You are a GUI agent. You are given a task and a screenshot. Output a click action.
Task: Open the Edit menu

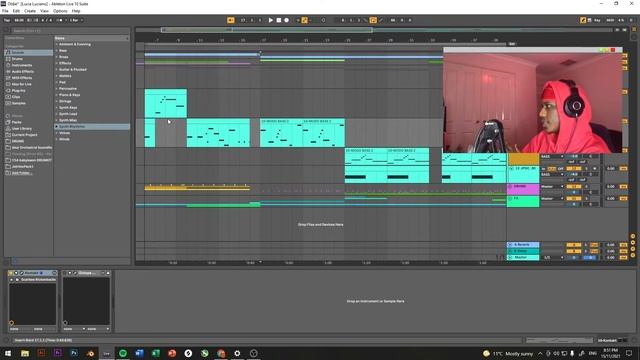coord(16,11)
